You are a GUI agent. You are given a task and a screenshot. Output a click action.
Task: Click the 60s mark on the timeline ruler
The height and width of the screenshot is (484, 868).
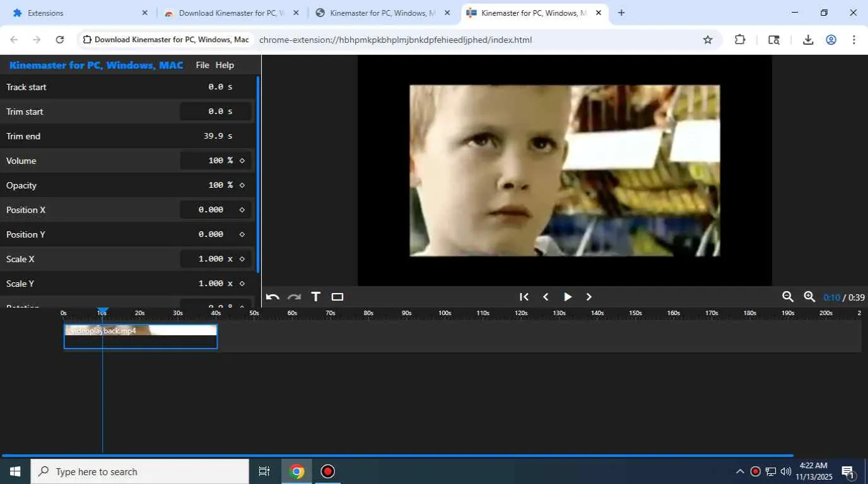(x=292, y=313)
